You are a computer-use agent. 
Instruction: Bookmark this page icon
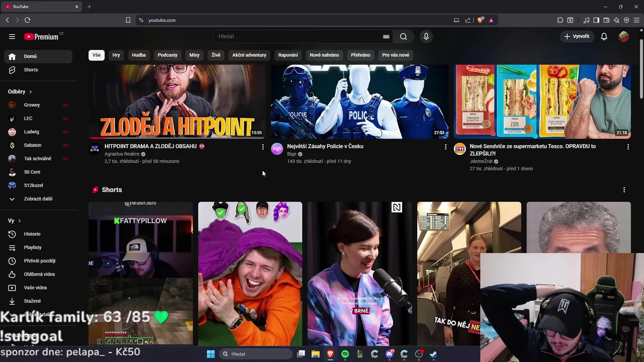128,20
